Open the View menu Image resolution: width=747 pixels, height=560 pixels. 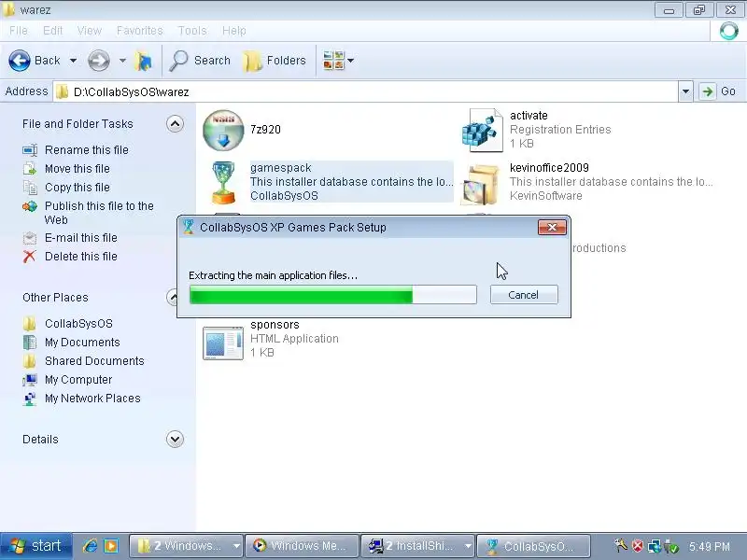coord(89,31)
